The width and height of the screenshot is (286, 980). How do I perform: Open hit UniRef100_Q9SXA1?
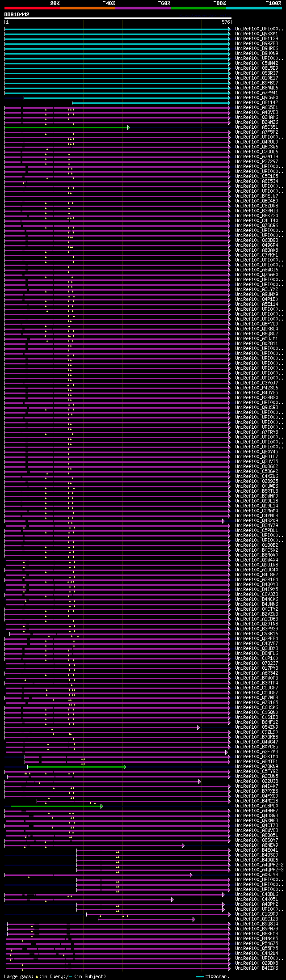[x=257, y=34]
